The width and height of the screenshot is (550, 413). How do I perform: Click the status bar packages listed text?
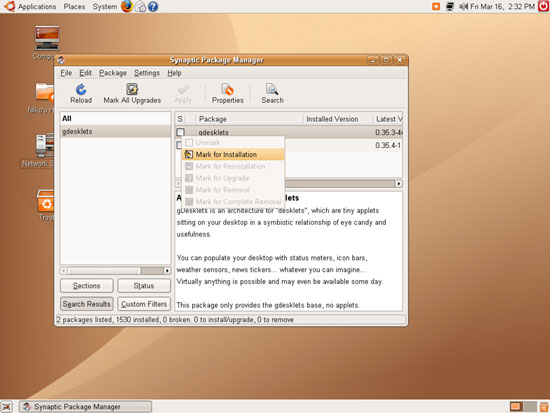coord(175,320)
